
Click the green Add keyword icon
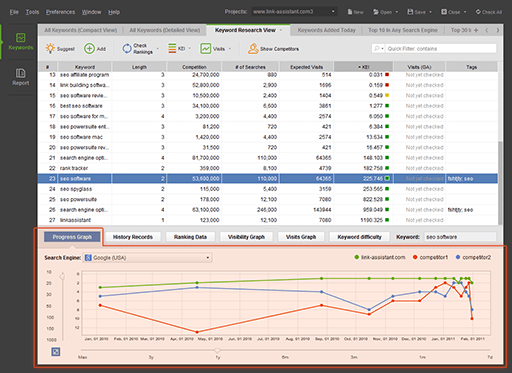(x=89, y=49)
